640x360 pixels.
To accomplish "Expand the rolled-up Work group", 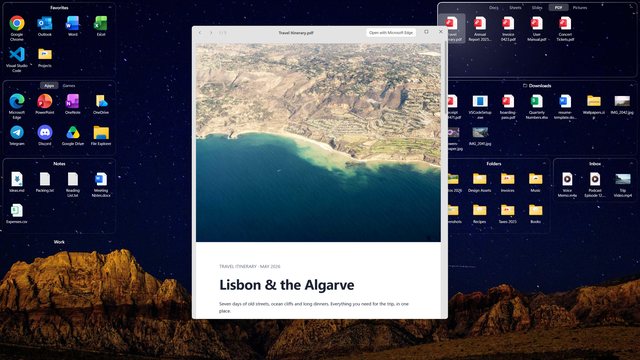I will [x=110, y=242].
